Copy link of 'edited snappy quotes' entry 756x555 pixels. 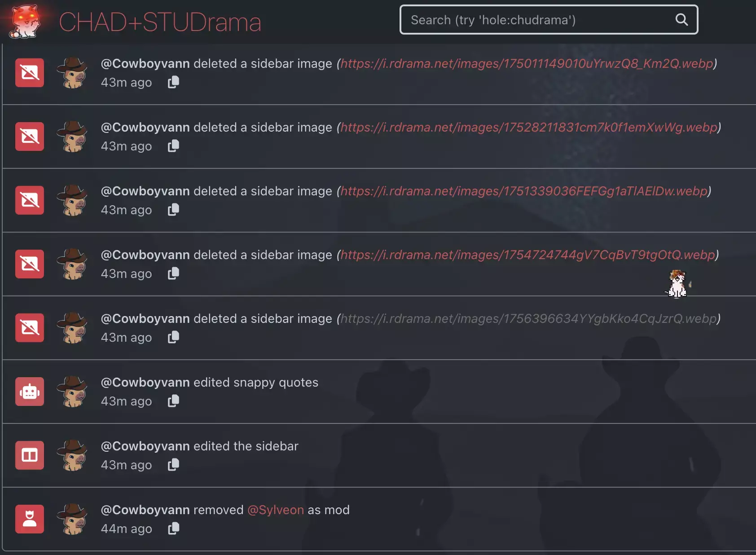173,401
